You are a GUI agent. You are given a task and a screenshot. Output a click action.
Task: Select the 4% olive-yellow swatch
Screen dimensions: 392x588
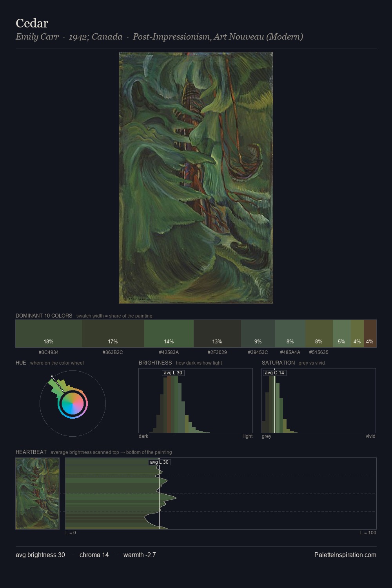(x=357, y=334)
